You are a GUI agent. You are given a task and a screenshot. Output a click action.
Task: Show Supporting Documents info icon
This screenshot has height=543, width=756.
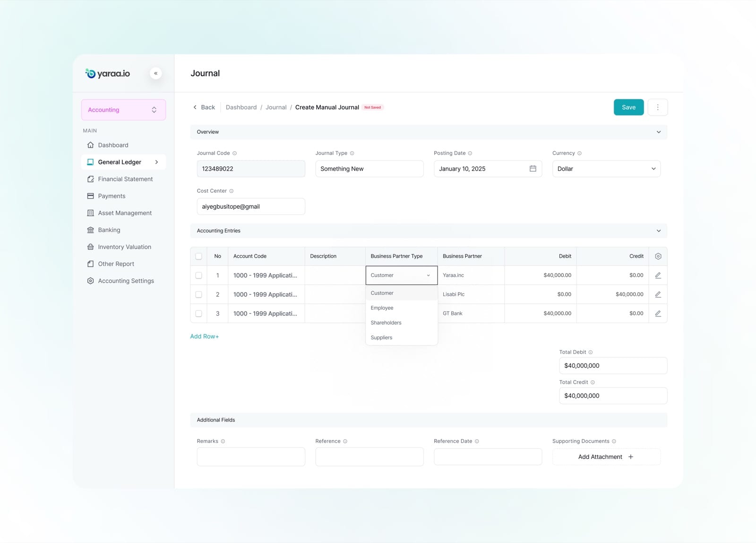point(614,441)
